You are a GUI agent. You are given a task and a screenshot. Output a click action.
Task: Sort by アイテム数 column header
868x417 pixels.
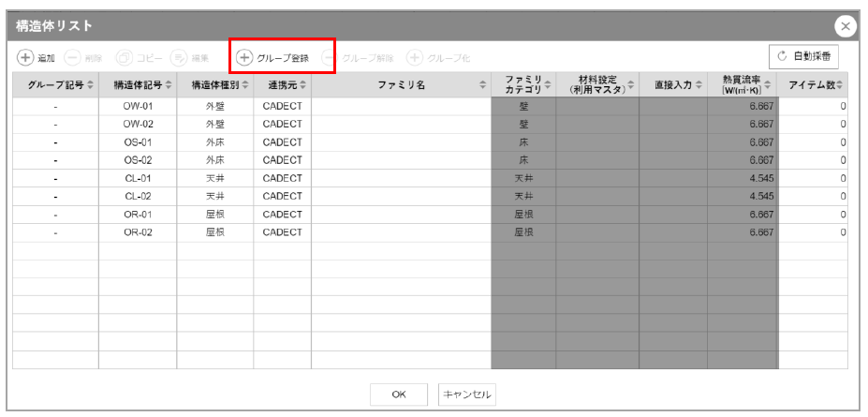click(840, 85)
